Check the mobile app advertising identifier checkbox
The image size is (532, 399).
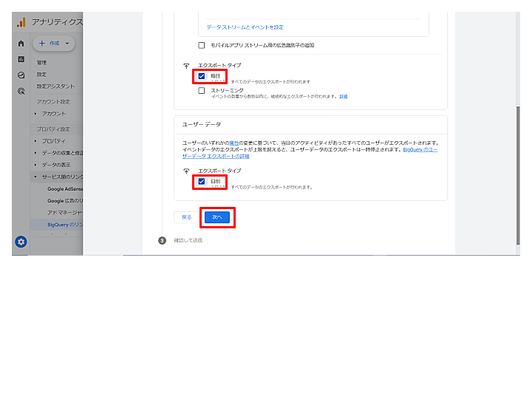coord(202,45)
